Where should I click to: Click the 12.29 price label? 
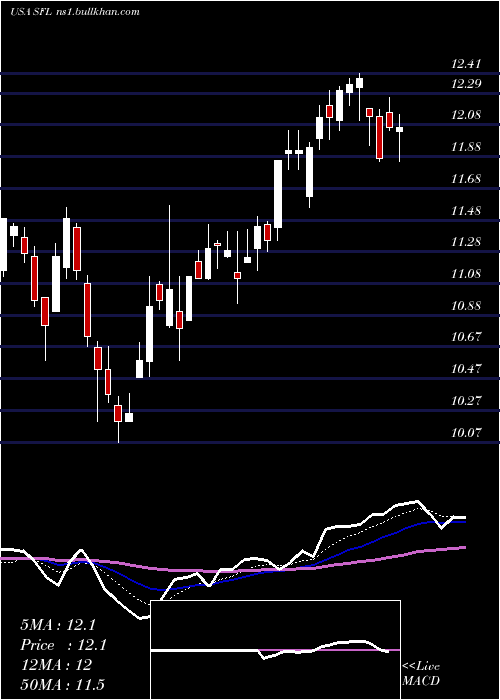(466, 83)
